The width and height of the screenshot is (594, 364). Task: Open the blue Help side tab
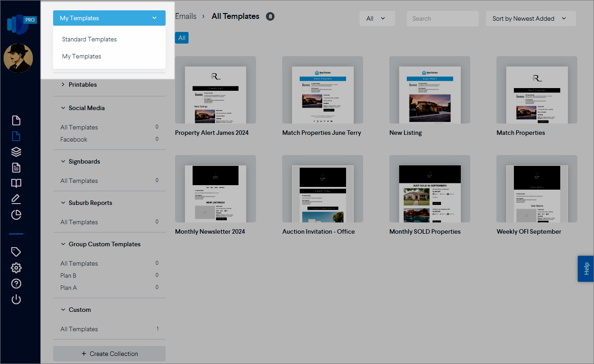(x=586, y=269)
